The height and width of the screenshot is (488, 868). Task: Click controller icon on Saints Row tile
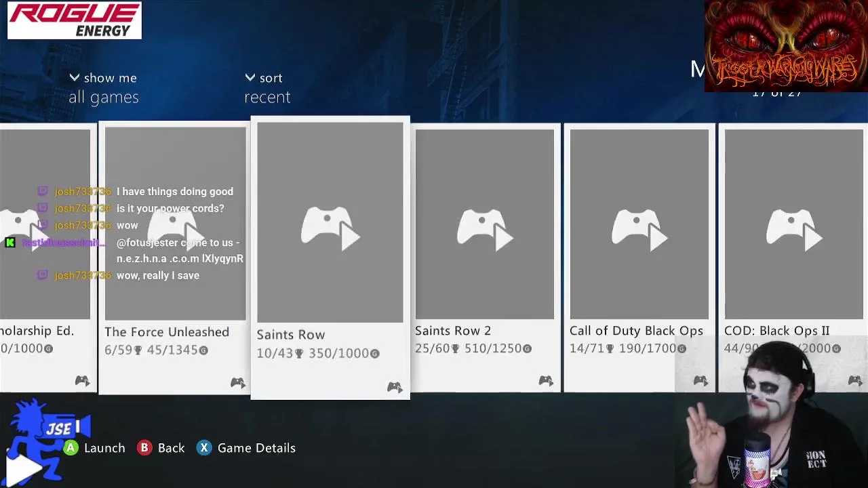click(395, 387)
